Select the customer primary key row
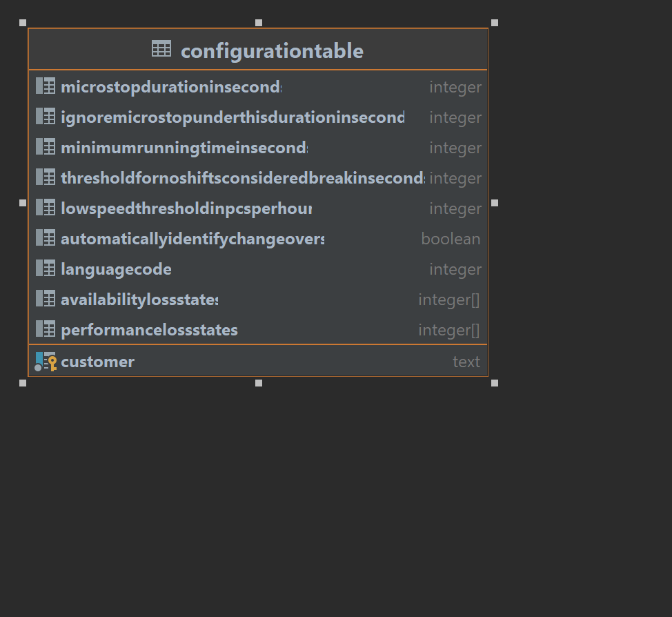The width and height of the screenshot is (672, 617). point(97,361)
